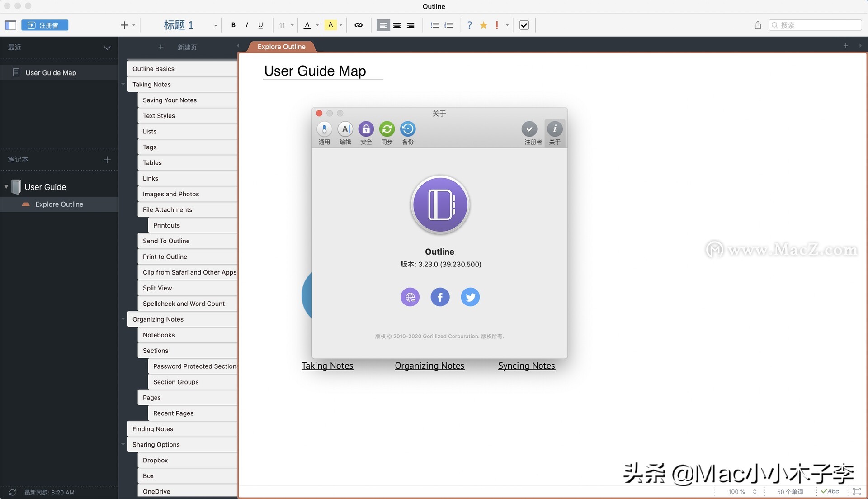Image resolution: width=868 pixels, height=499 pixels.
Task: Open the Sync (同步) preferences icon
Action: click(x=387, y=129)
